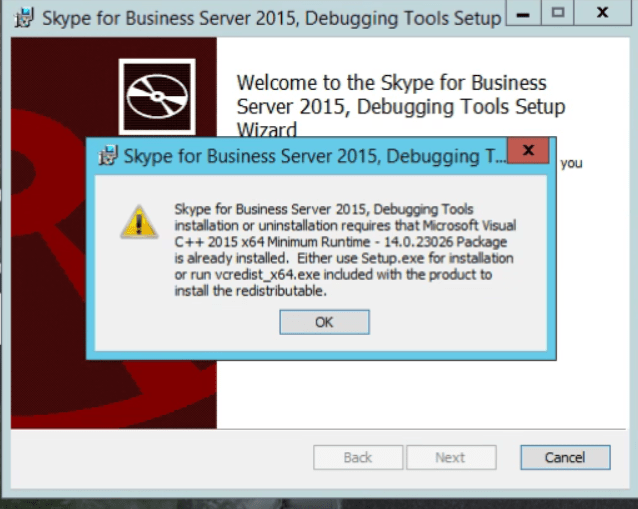Click the yellow warning triangle icon
This screenshot has height=509, width=638.
(139, 221)
